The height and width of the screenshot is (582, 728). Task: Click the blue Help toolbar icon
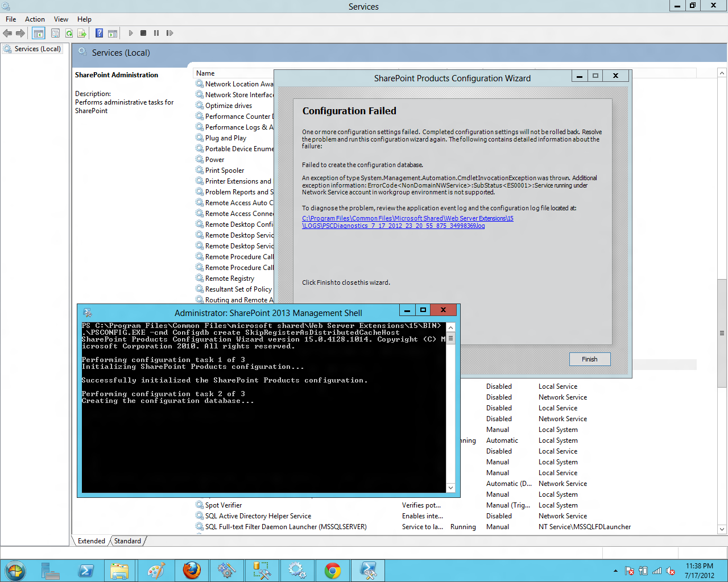(99, 34)
